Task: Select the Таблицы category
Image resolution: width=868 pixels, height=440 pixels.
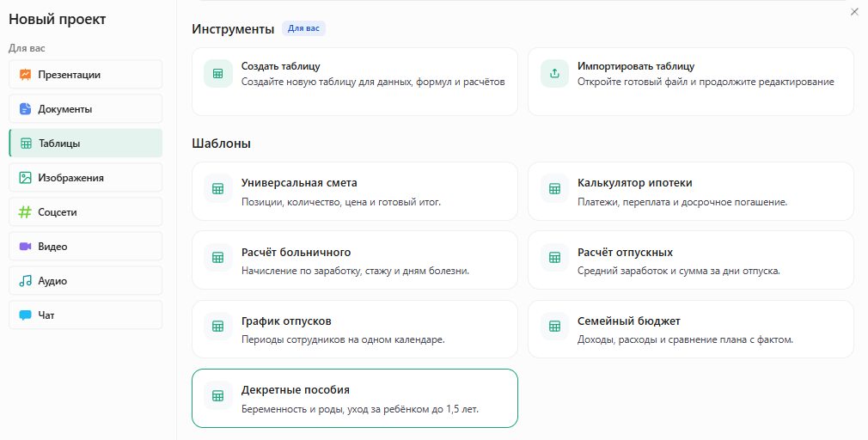Action: pyautogui.click(x=85, y=143)
